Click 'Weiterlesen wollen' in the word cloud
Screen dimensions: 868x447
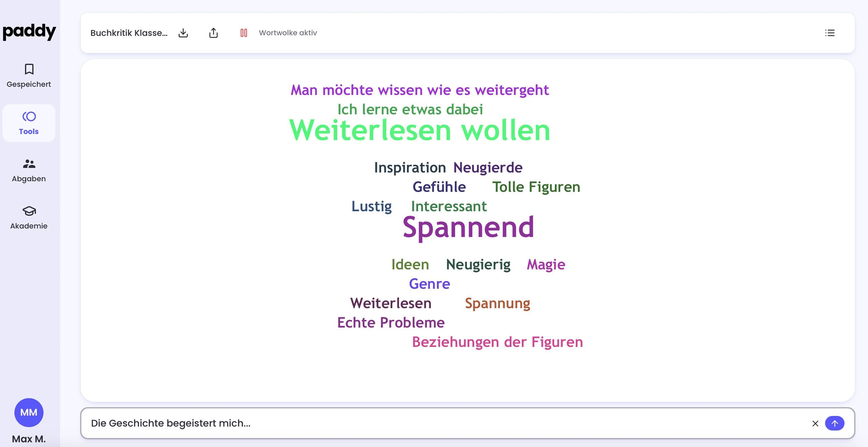click(x=419, y=130)
